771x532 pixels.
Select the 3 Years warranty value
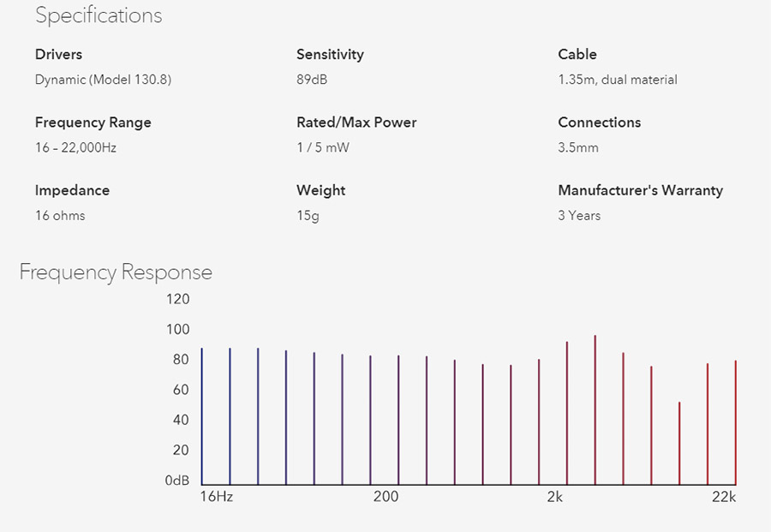[579, 216]
